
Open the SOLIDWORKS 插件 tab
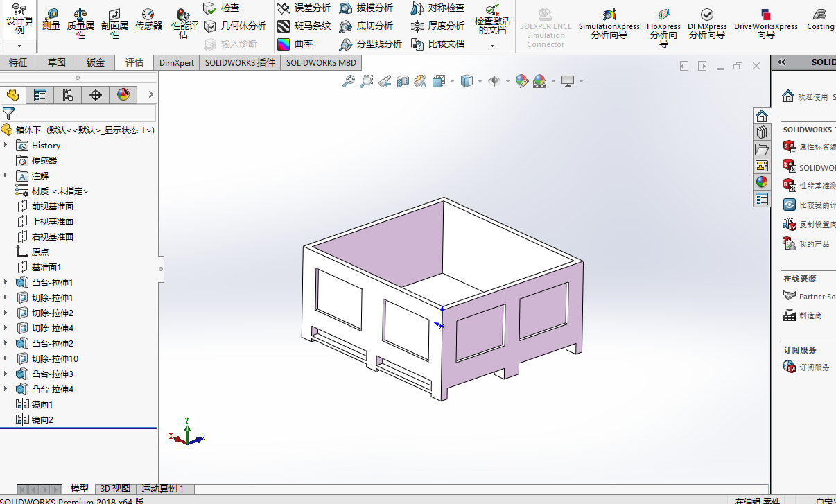[x=240, y=62]
